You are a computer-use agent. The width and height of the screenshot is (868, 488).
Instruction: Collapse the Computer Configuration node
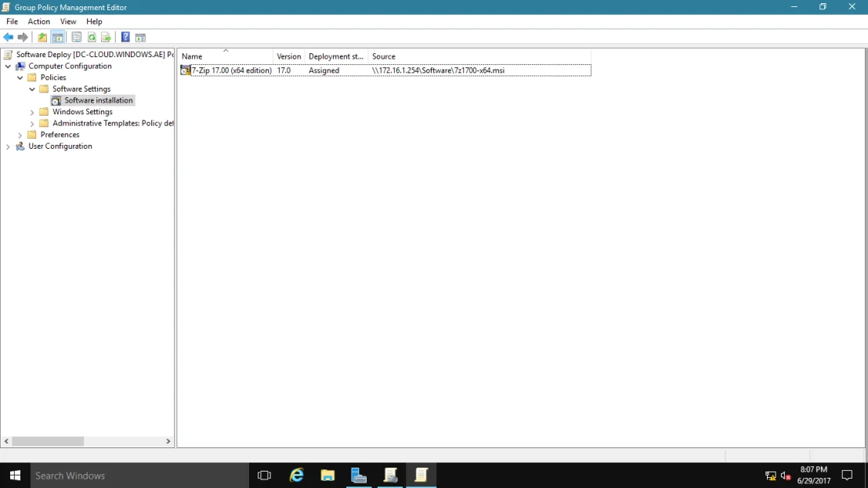tap(8, 66)
